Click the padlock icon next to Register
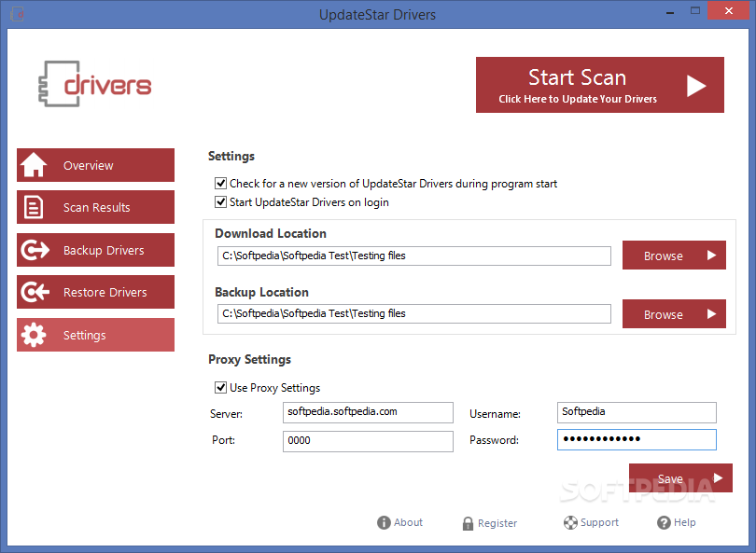This screenshot has height=553, width=756. (468, 523)
